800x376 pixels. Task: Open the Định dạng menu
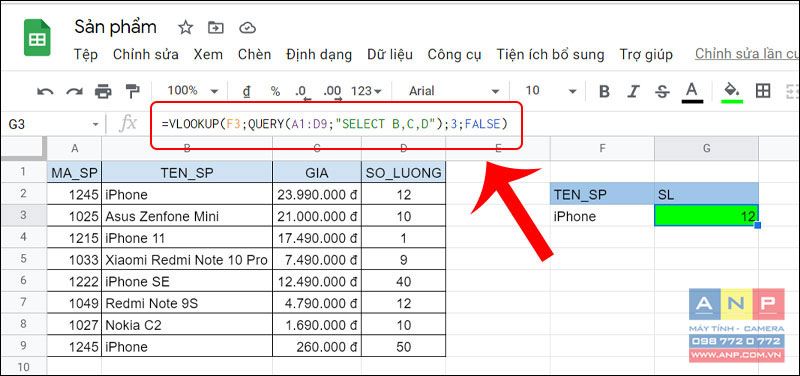coord(319,55)
